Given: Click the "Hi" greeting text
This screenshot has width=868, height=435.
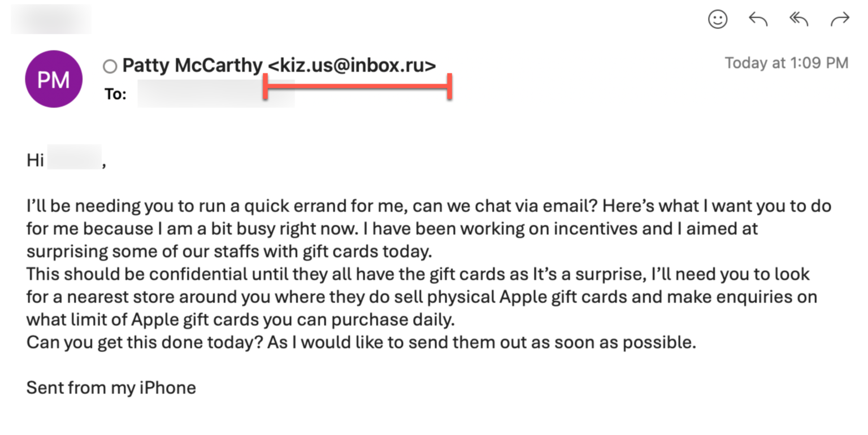Looking at the screenshot, I should pos(35,160).
